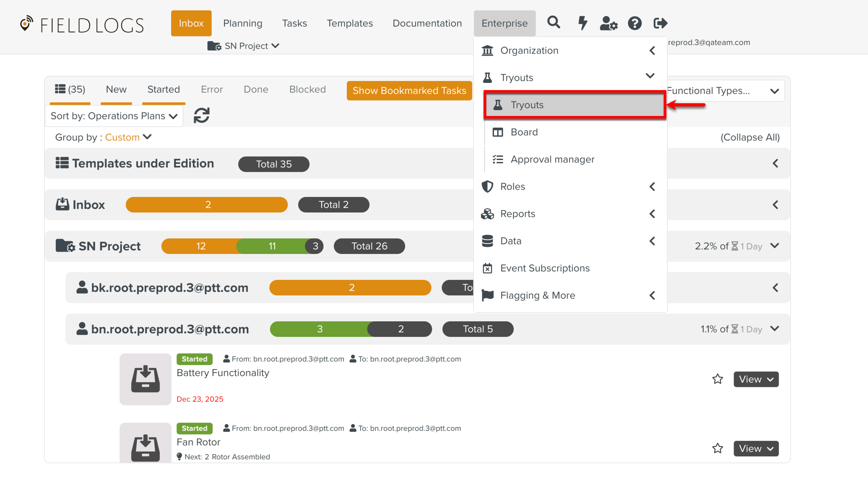Click the help question mark icon
Viewport: 868px width, 482px height.
(635, 23)
